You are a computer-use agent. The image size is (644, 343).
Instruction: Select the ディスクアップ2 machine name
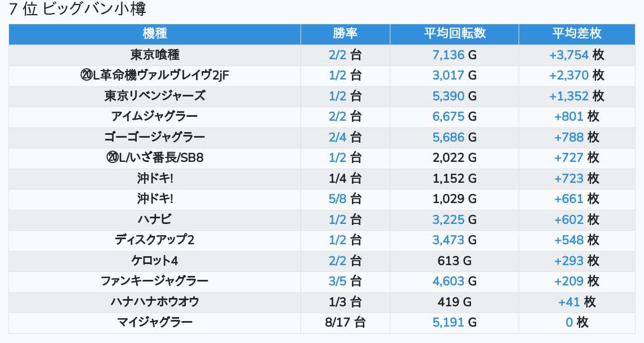point(155,240)
